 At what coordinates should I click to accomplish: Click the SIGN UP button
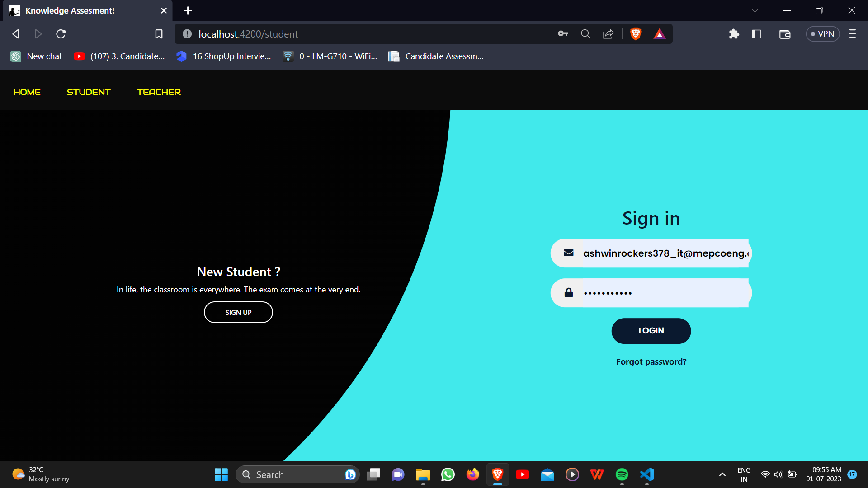point(238,312)
